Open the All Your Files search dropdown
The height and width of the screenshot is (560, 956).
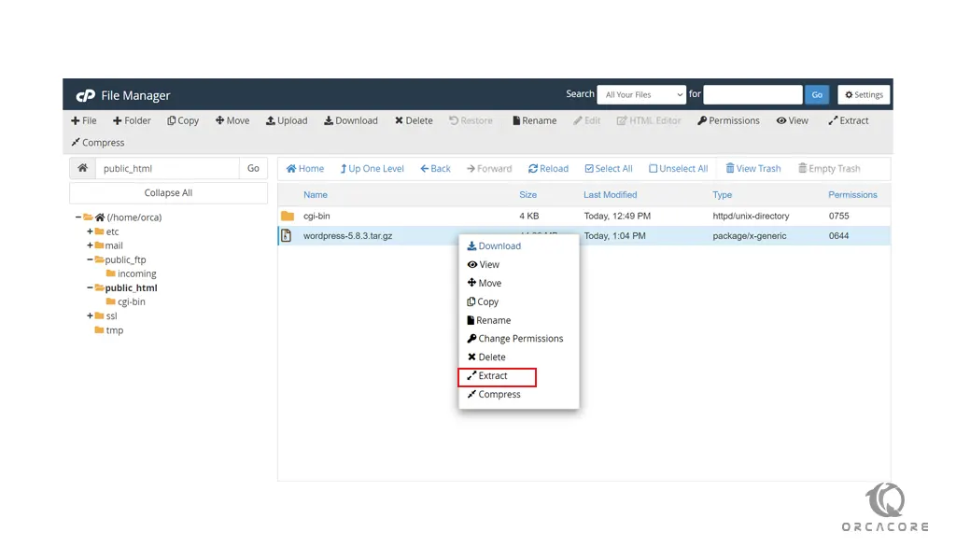(642, 94)
